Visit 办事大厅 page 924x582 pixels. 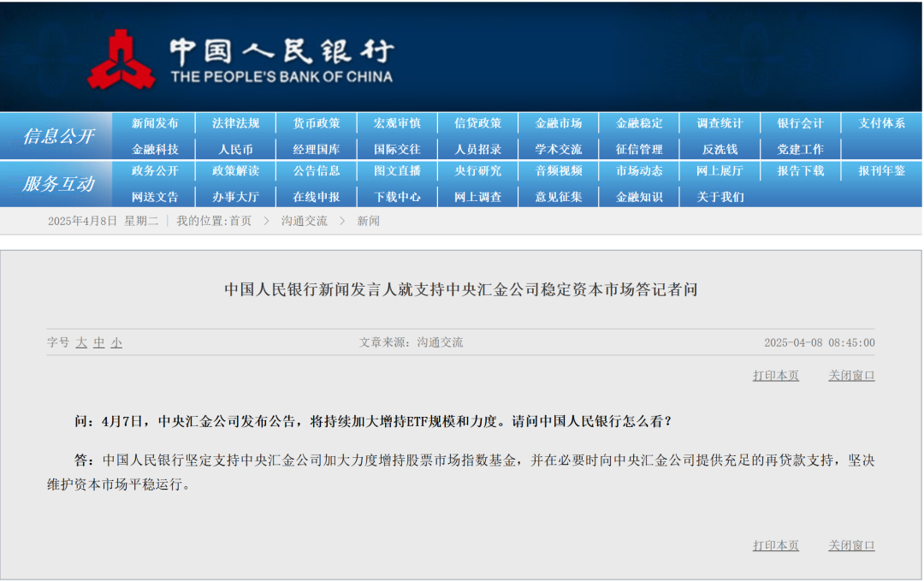[236, 197]
